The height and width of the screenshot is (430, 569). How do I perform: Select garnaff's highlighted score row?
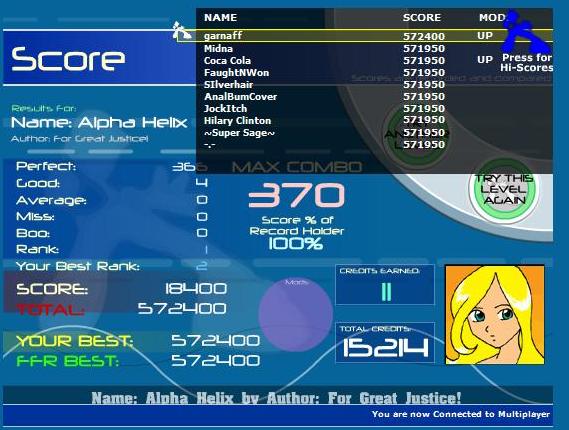[x=365, y=36]
